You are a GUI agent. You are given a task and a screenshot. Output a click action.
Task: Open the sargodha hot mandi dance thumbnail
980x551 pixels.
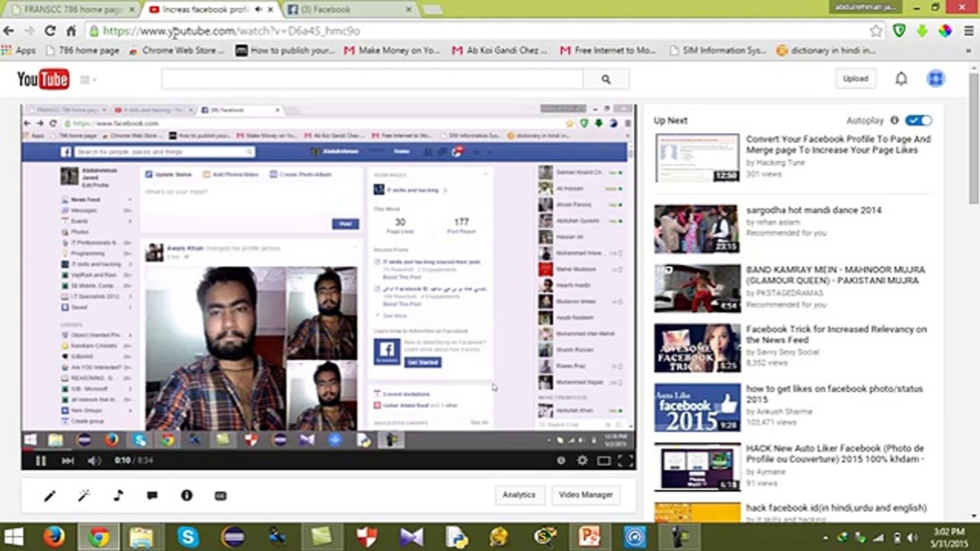697,229
